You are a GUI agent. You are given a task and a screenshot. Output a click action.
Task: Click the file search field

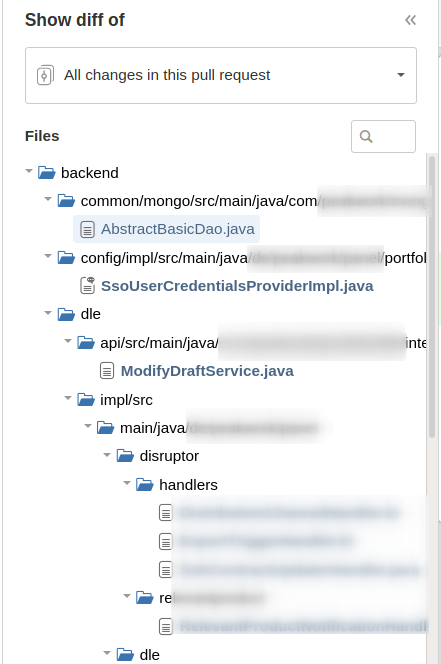pyautogui.click(x=383, y=136)
